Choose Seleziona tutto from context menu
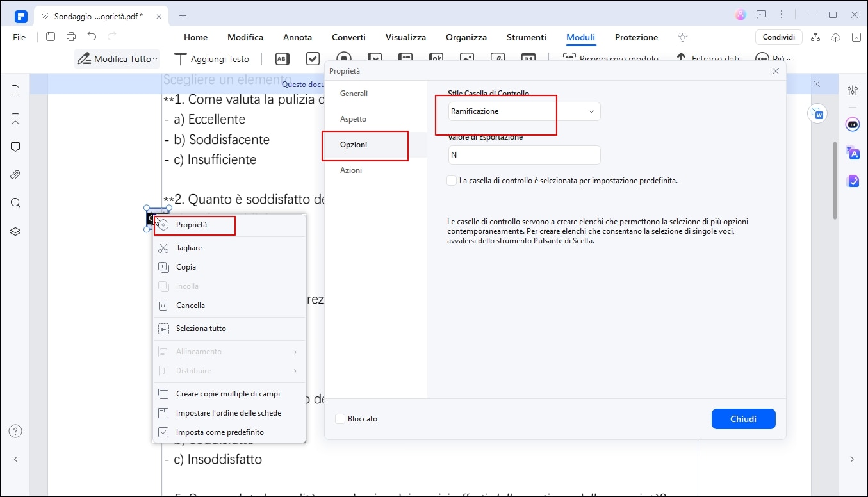868x497 pixels. point(229,329)
